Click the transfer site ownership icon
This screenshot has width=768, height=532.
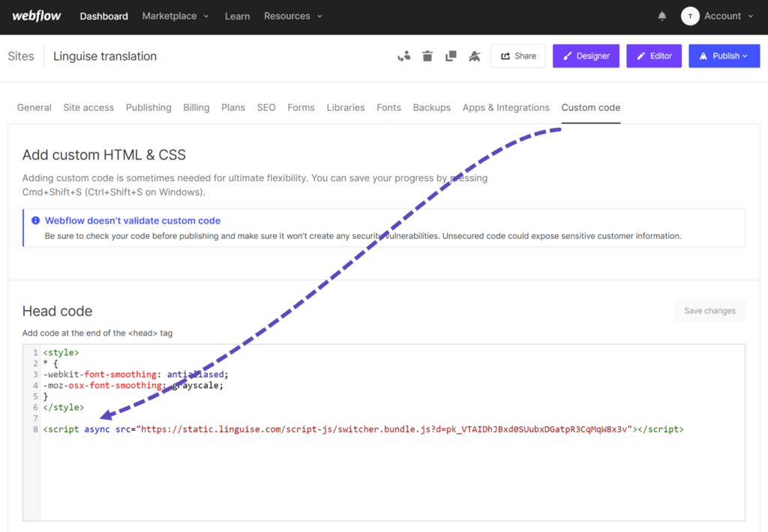[x=403, y=55]
